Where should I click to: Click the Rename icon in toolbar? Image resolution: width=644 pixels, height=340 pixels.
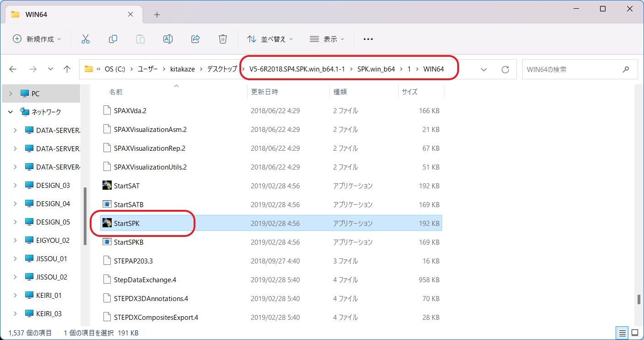click(168, 39)
